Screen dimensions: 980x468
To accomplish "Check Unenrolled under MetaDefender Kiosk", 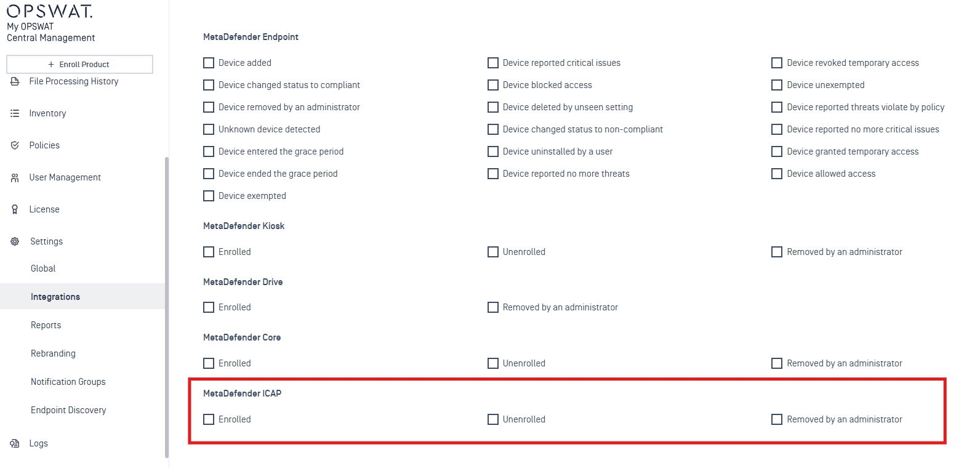I will [493, 252].
